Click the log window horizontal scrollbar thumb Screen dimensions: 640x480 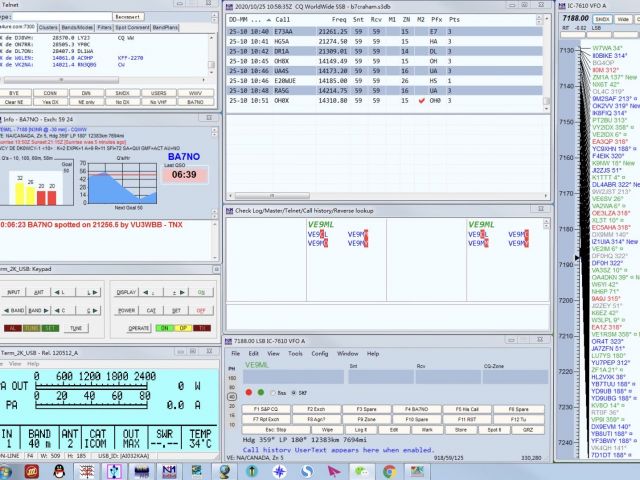[272, 196]
